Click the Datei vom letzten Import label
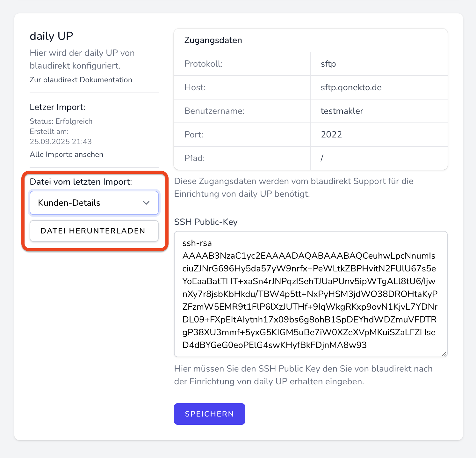The image size is (476, 458). (x=81, y=182)
